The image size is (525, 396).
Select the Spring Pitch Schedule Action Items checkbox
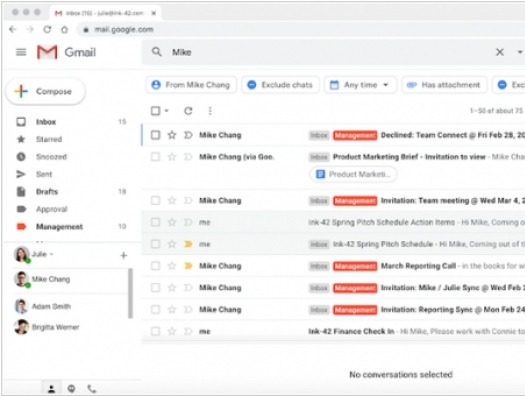tap(155, 222)
